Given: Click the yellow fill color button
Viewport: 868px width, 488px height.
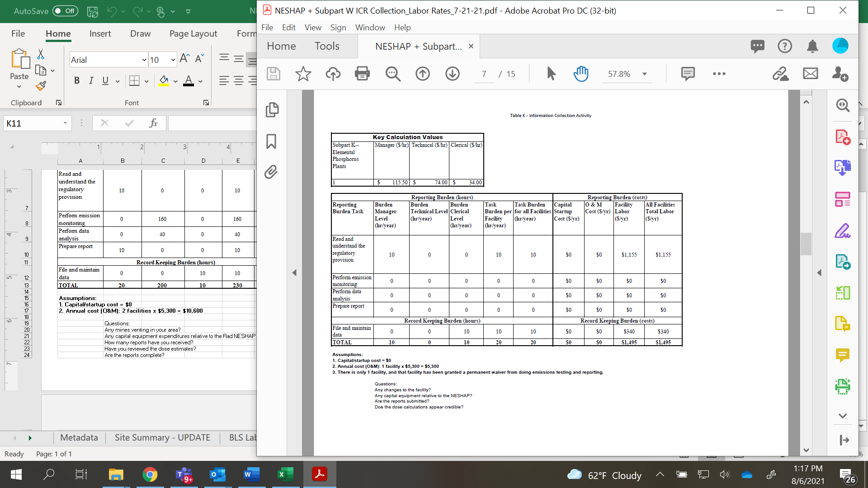Looking at the screenshot, I should tap(164, 81).
